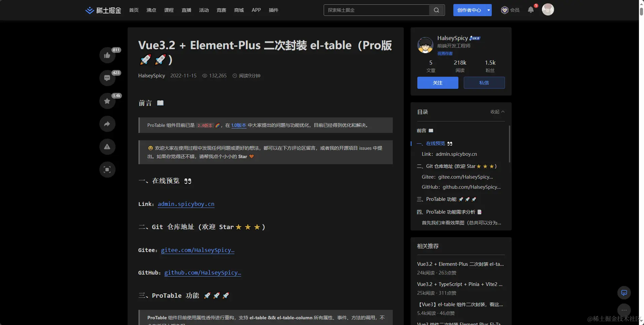Collapse the 目录 table of contents
644x325 pixels.
[497, 112]
